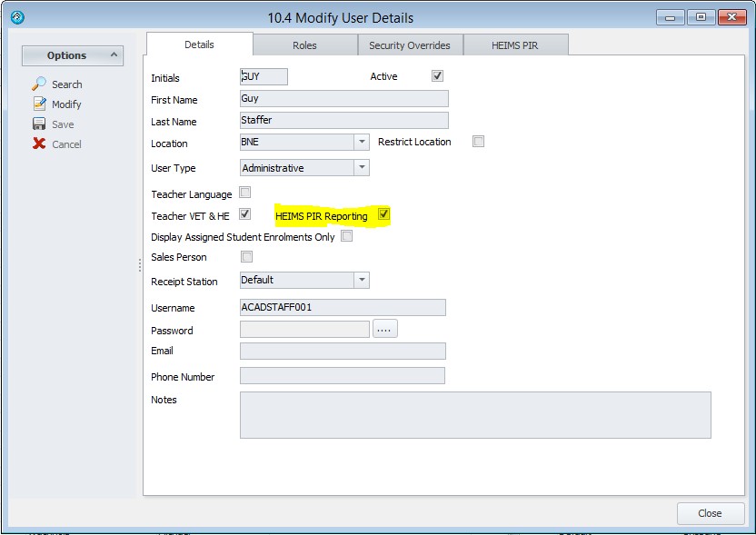Toggle the HEIMS PIR Reporting checkbox

tap(383, 214)
